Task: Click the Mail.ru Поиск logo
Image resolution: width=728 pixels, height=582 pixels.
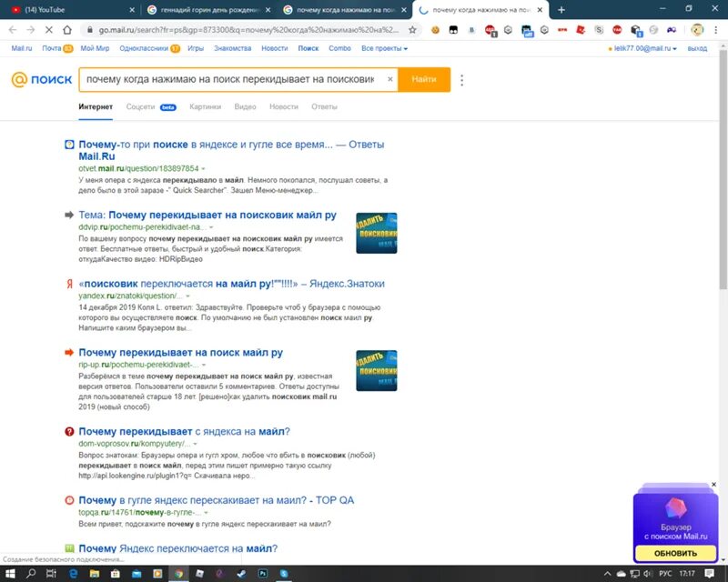Action: coord(41,79)
